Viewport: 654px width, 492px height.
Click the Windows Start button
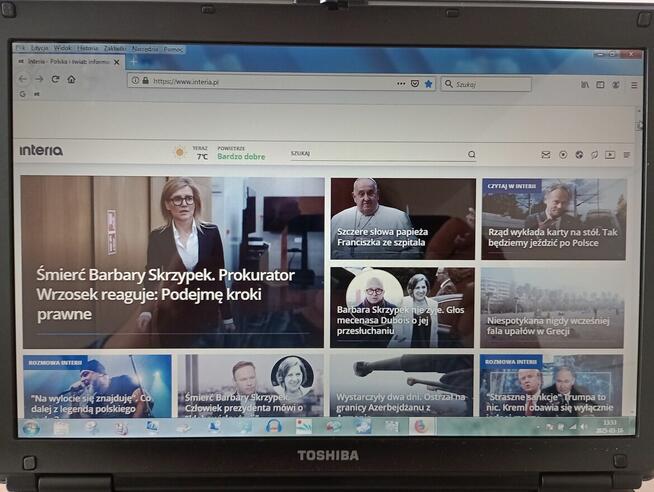[31, 427]
